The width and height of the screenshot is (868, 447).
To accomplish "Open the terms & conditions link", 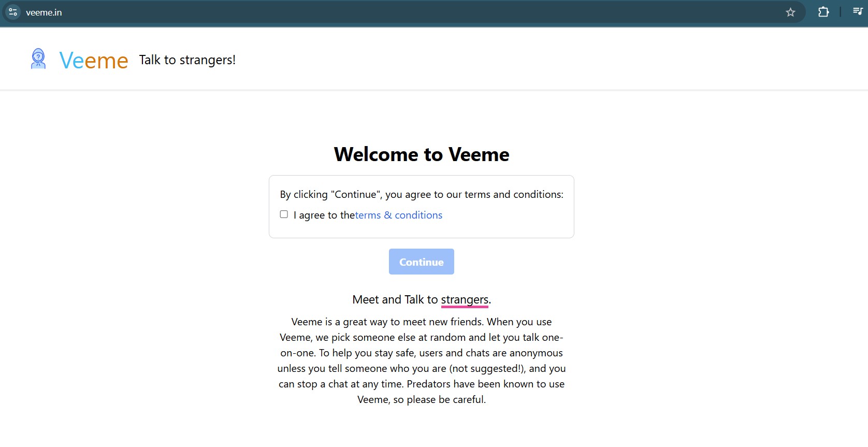I will pyautogui.click(x=399, y=215).
